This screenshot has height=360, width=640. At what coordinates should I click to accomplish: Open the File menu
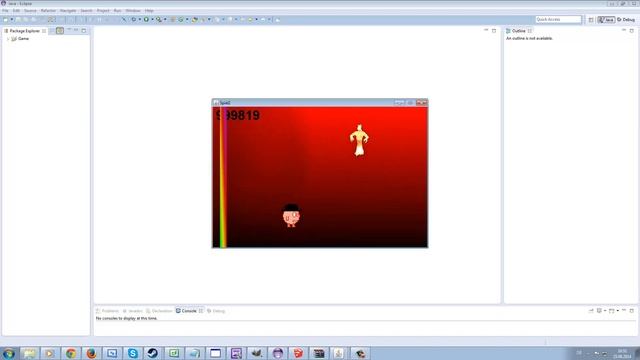(5, 11)
